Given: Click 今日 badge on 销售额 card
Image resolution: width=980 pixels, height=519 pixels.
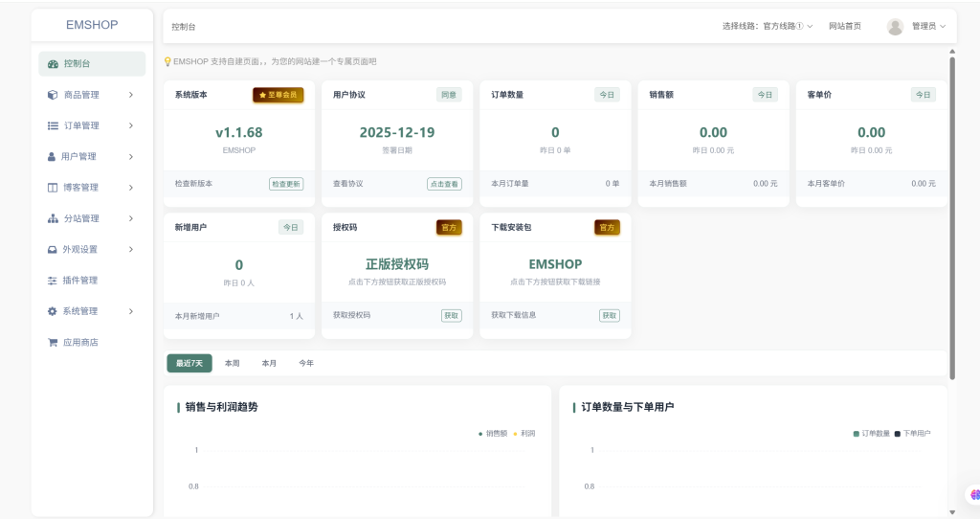Looking at the screenshot, I should click(x=765, y=95).
